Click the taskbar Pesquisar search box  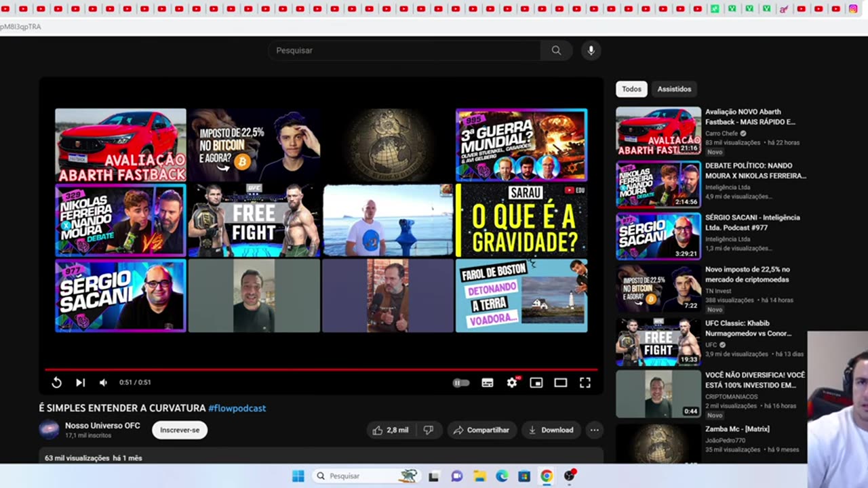click(x=366, y=476)
